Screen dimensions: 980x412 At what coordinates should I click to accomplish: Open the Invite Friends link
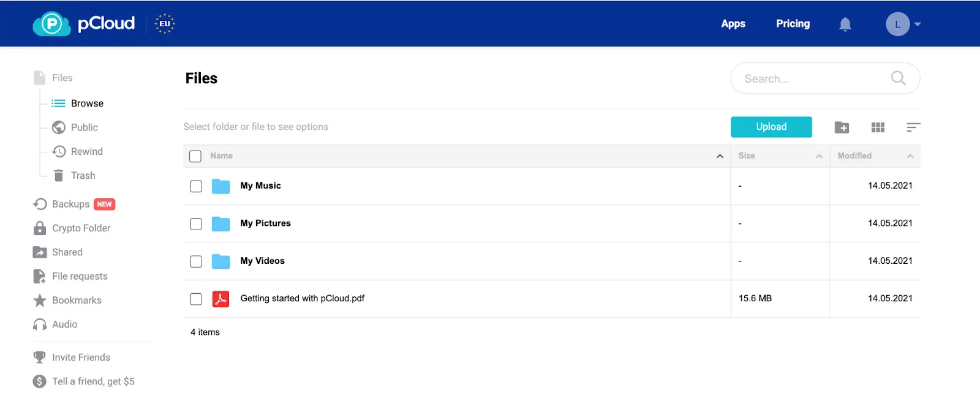81,357
